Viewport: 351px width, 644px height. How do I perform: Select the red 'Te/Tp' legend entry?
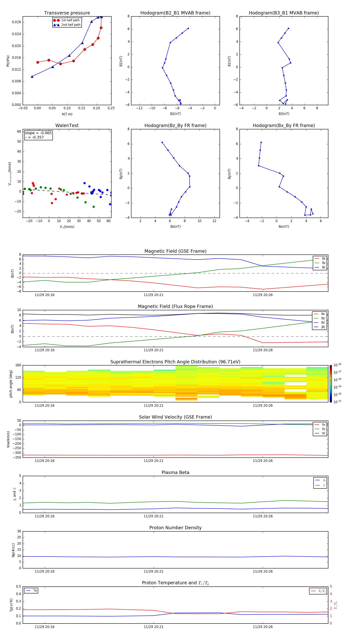click(x=318, y=591)
